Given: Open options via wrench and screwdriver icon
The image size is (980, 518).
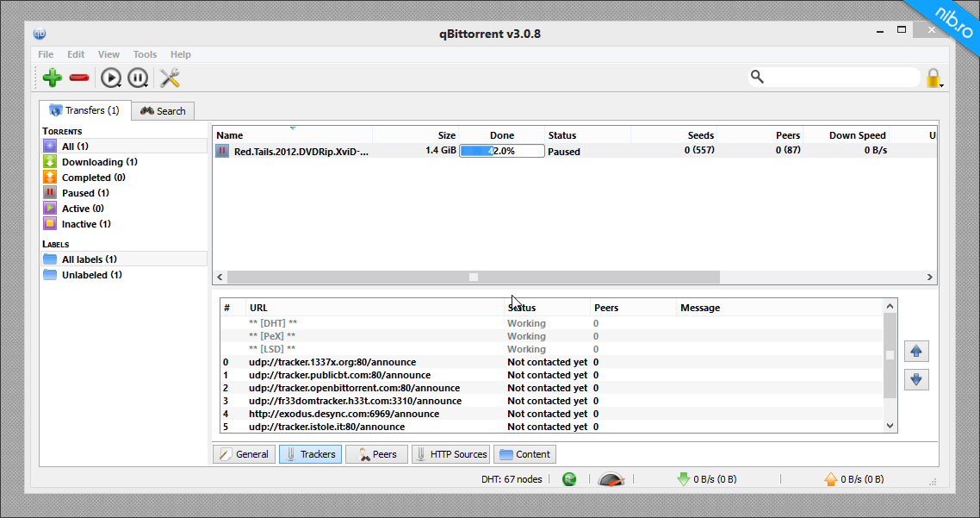Looking at the screenshot, I should click(170, 78).
